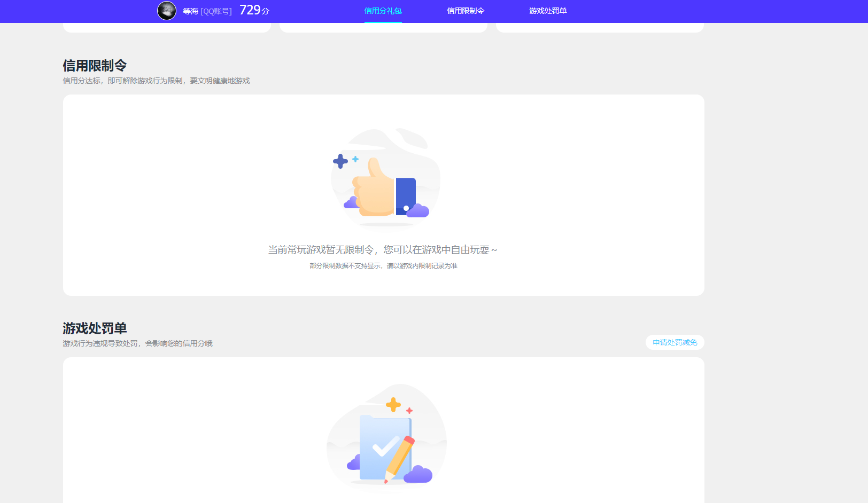Image resolution: width=868 pixels, height=503 pixels.
Task: Select the active 信用分礼包 tab
Action: [383, 10]
